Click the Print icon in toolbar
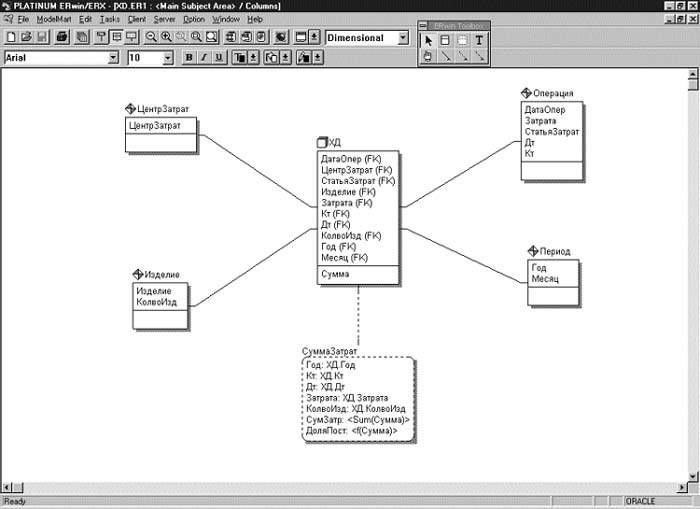700x509 pixels. click(x=62, y=38)
